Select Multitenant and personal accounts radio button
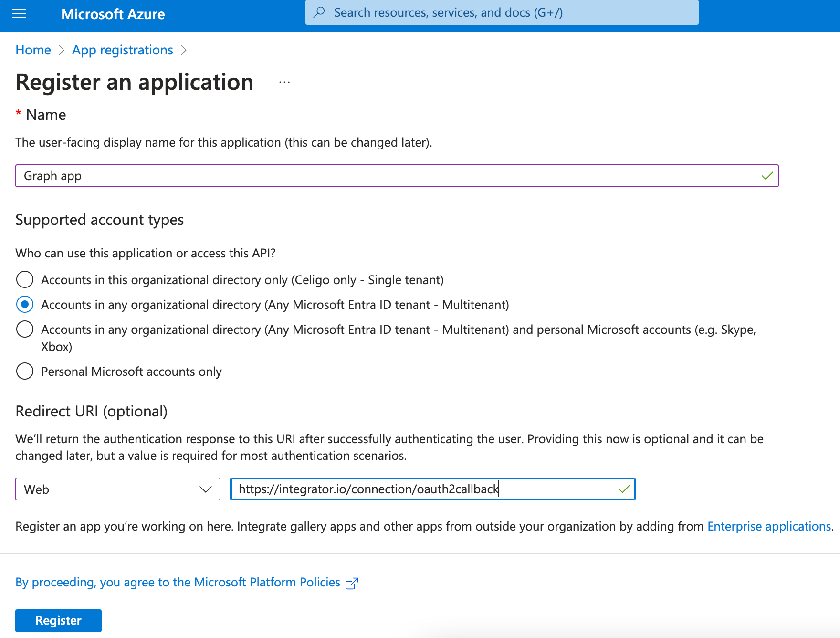The height and width of the screenshot is (638, 840). tap(25, 329)
